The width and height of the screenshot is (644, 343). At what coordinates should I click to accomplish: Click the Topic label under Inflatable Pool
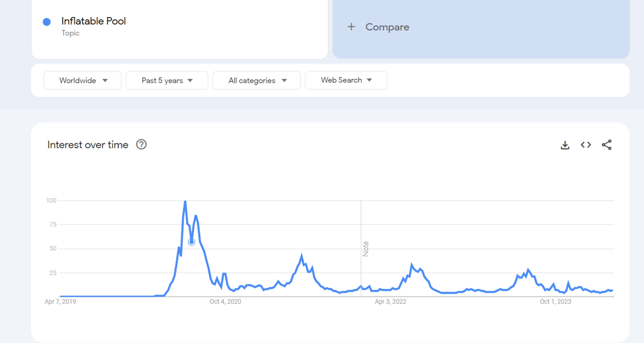pyautogui.click(x=70, y=33)
